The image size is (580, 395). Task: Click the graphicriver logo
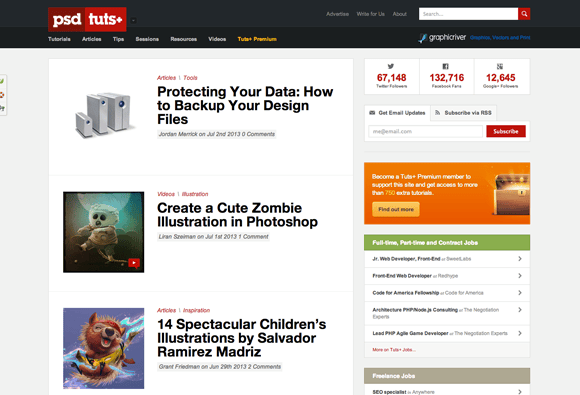tap(442, 37)
